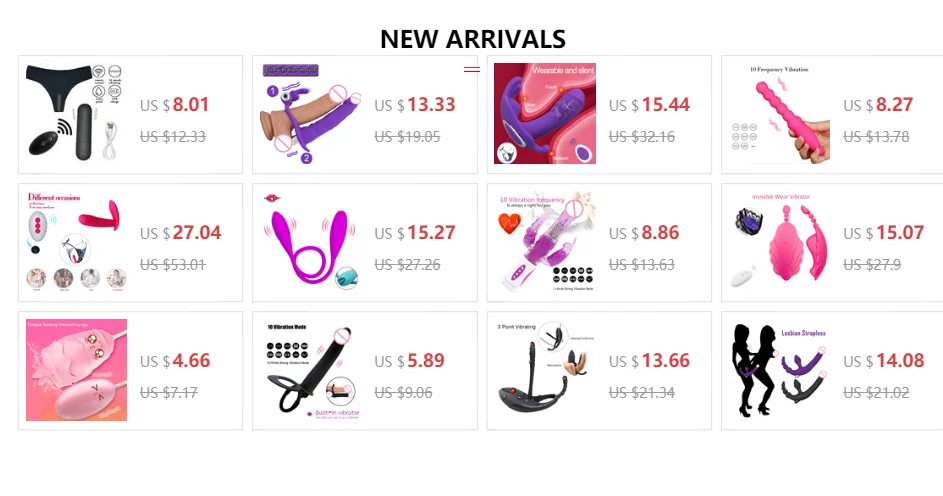Screen dimensions: 943x496
Task: Open the '10 Frequency Vibration' product image
Action: click(x=779, y=114)
